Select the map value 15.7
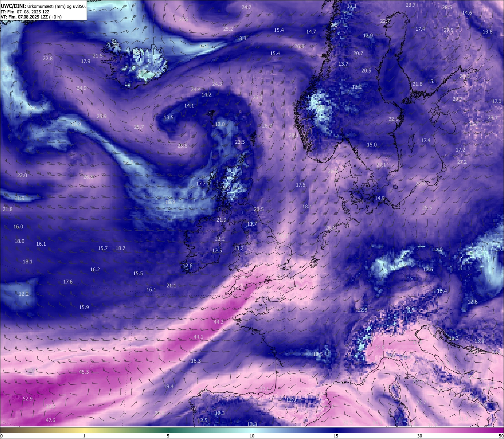504x439 pixels. 103,248
